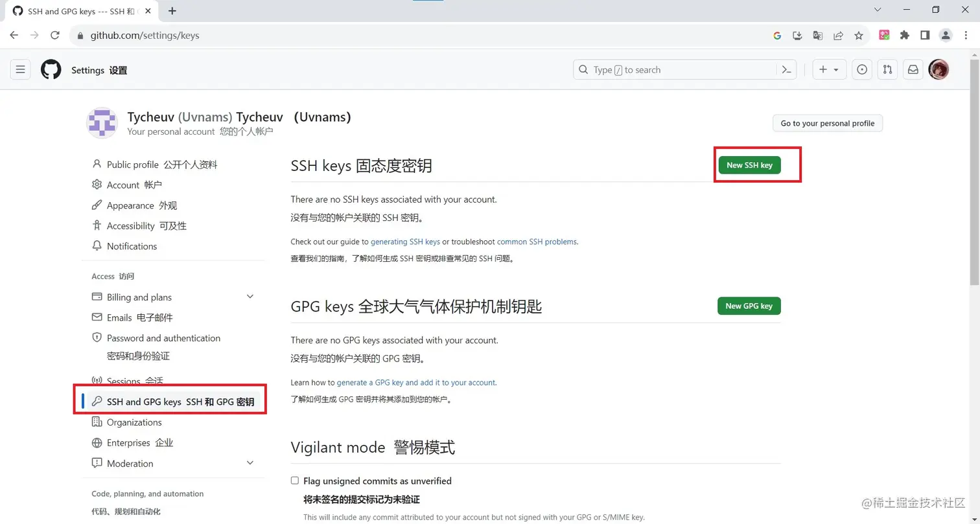980x524 pixels.
Task: Open the generating SSH keys guide link
Action: point(404,241)
